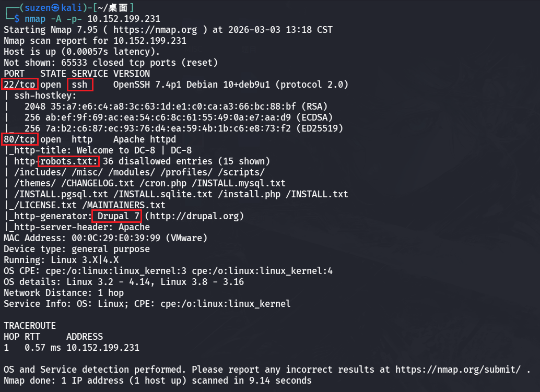
Task: Open the nmap.org/submit/ URL
Action: pyautogui.click(x=457, y=370)
